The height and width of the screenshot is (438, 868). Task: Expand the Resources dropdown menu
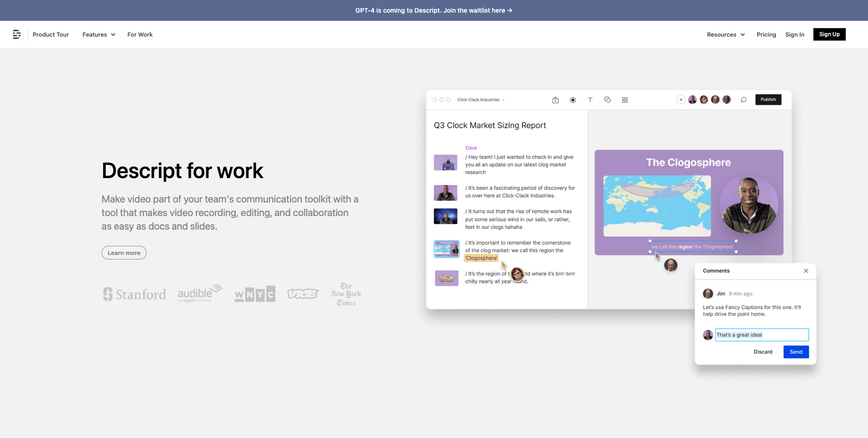(x=726, y=34)
